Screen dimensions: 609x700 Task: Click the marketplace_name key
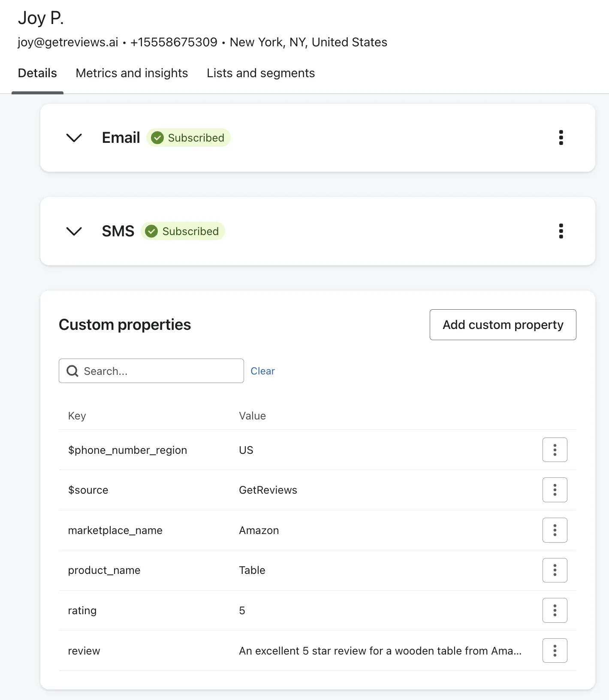point(115,530)
